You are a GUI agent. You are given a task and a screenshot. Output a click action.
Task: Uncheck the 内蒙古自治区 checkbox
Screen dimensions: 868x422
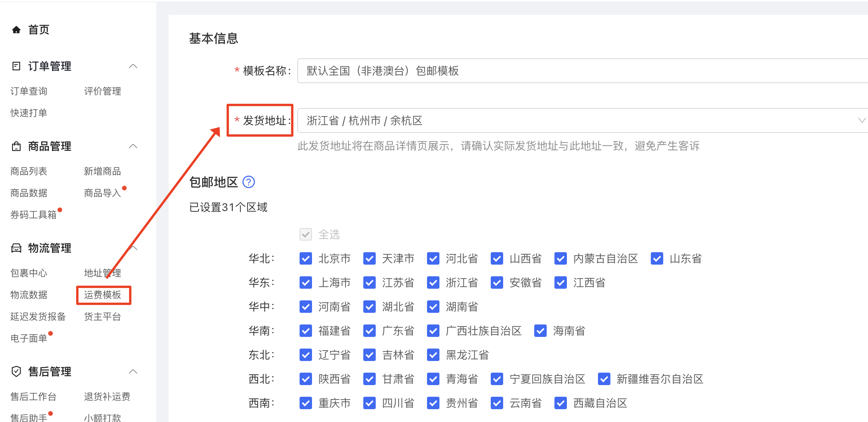coord(561,258)
